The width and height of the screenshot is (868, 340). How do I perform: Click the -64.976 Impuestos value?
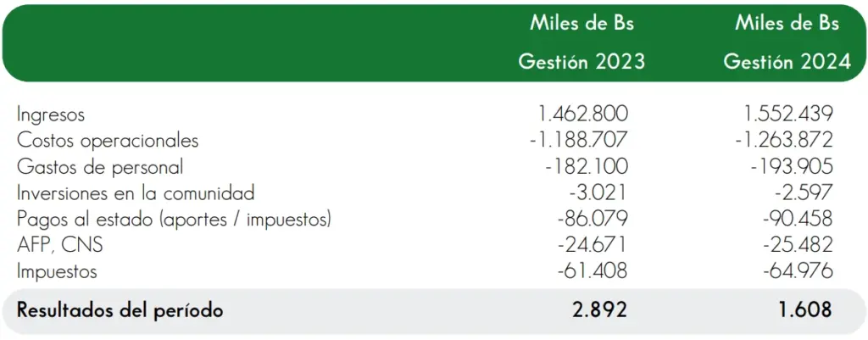coord(798,272)
